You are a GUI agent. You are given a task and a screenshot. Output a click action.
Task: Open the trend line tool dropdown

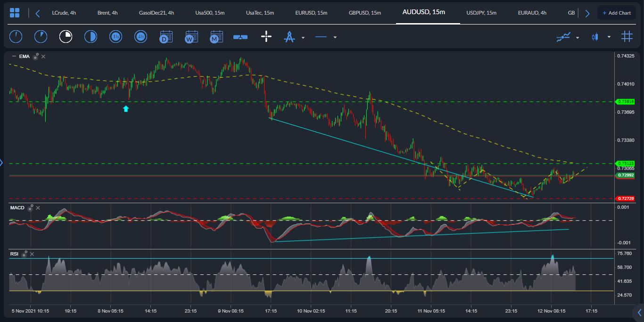(x=335, y=37)
